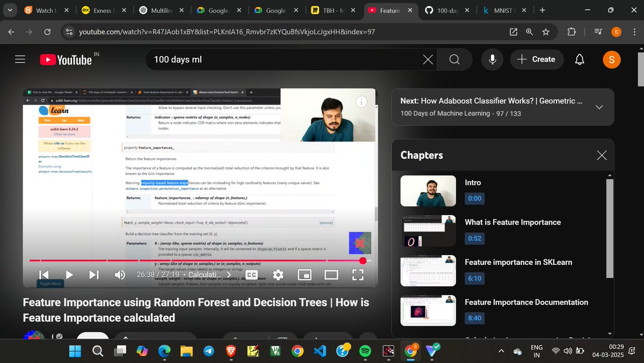Switch to the 100-day GitHub tab
The height and width of the screenshot is (363, 644).
447,10
